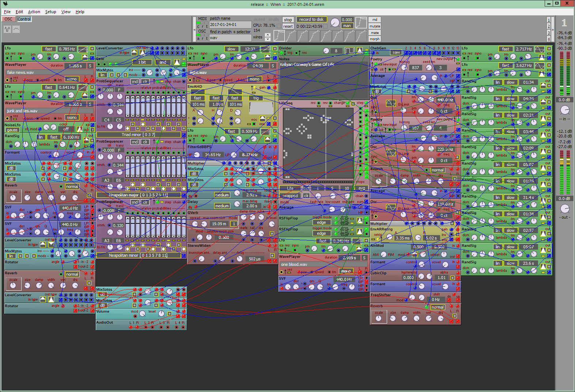Click rnd on the Triad minor ProbSequencer

(x=135, y=82)
